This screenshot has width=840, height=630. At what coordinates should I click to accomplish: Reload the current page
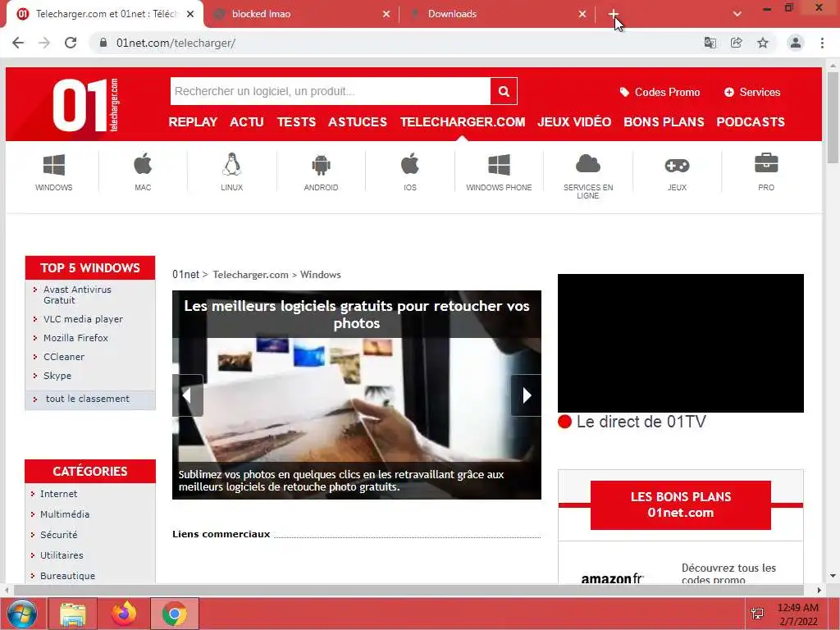pyautogui.click(x=71, y=43)
